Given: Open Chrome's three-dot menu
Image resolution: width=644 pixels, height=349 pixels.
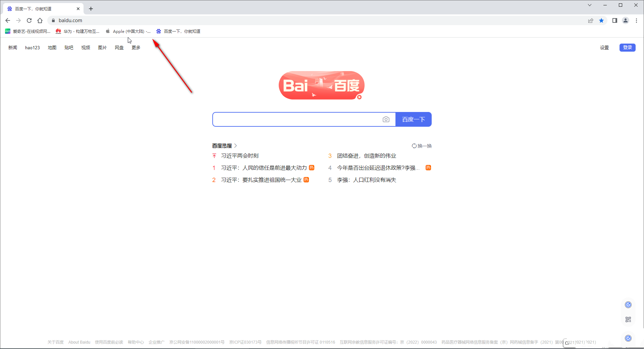Looking at the screenshot, I should 636,20.
